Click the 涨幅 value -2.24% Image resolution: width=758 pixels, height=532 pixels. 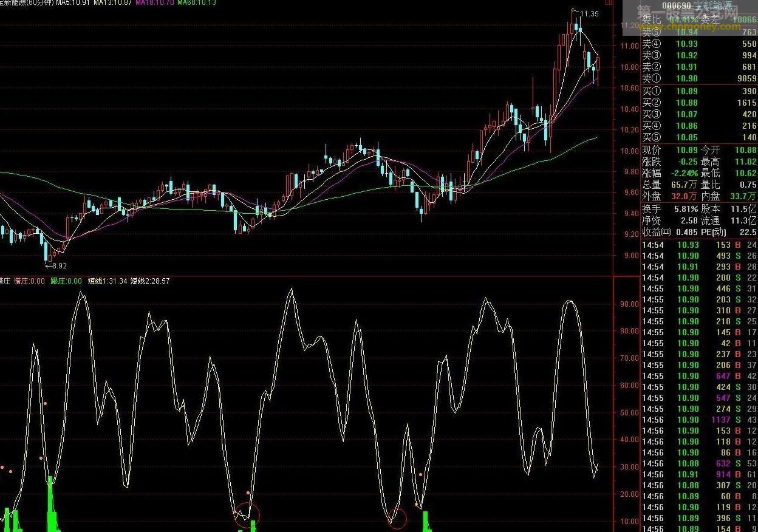click(685, 173)
